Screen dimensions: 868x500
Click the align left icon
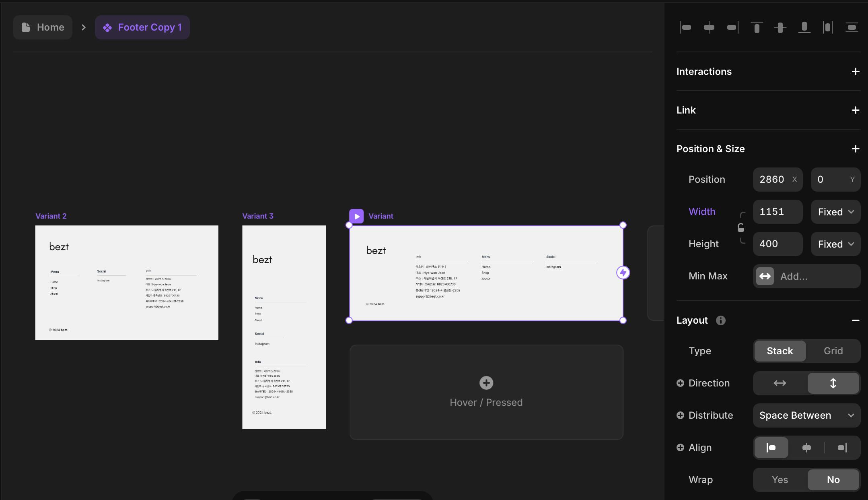pos(685,27)
